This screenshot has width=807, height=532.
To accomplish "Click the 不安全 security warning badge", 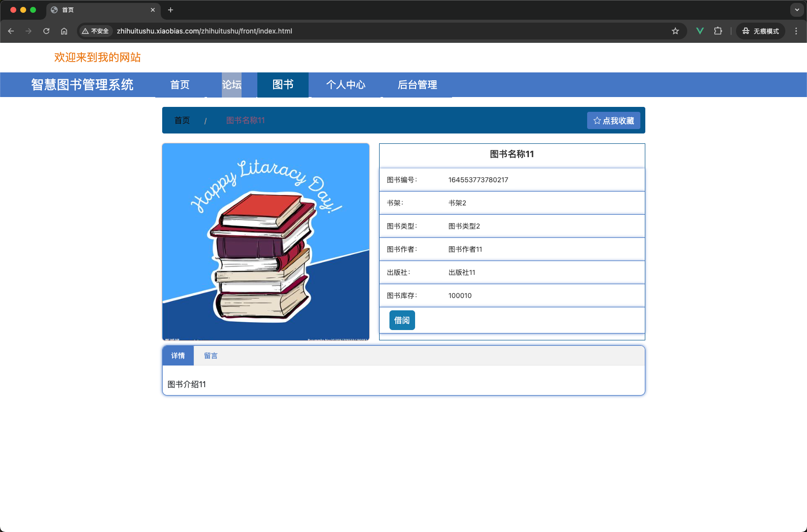I will pyautogui.click(x=96, y=31).
